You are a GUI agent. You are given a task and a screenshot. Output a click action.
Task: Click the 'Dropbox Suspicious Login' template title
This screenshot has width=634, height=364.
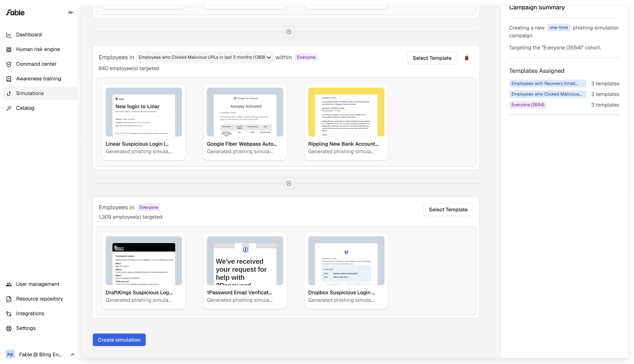pyautogui.click(x=342, y=292)
